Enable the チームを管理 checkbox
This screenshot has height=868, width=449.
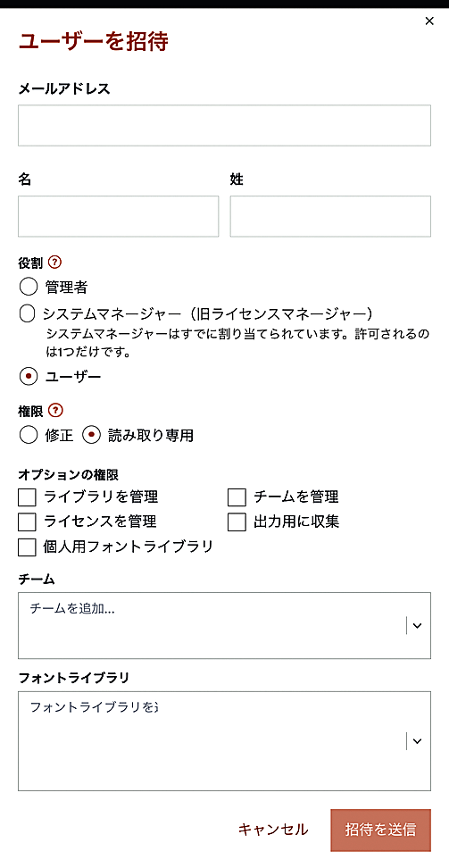[237, 497]
